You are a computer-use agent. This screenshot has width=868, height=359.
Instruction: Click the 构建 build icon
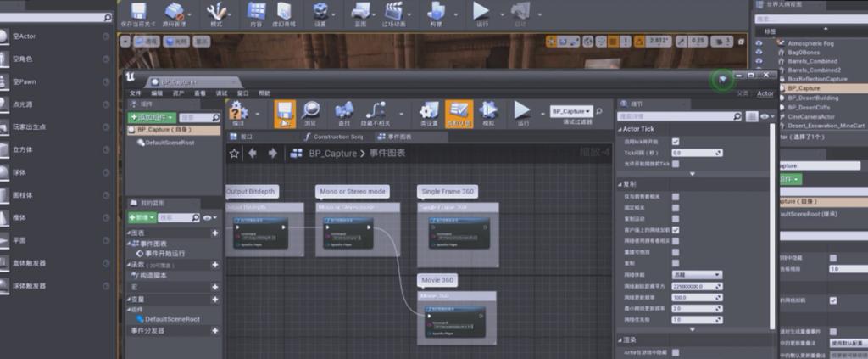(436, 11)
